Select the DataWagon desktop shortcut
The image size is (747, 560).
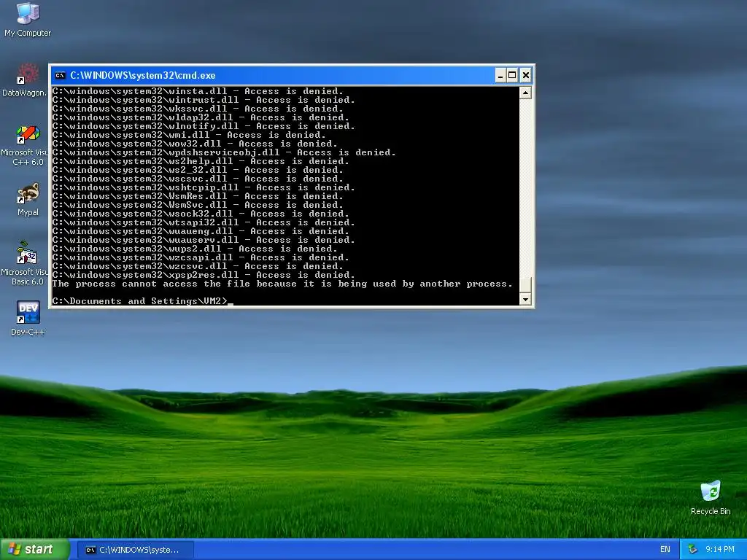25,79
